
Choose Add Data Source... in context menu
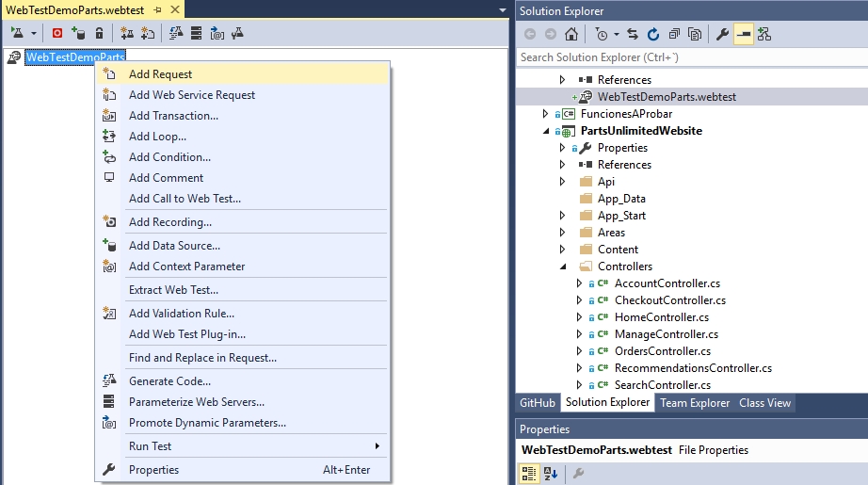[243, 246]
